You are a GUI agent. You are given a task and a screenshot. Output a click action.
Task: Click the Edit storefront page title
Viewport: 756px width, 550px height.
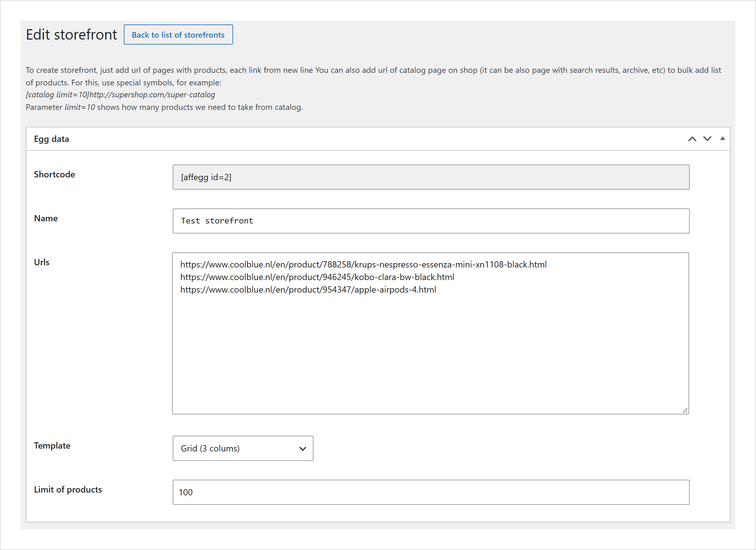71,35
